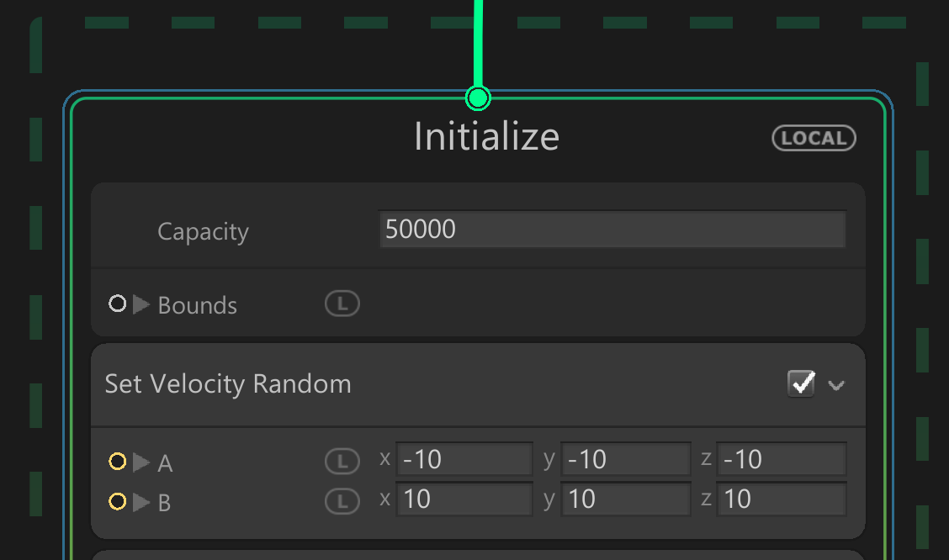
Task: Toggle the LOCAL space badge on Initialize
Action: click(x=814, y=138)
